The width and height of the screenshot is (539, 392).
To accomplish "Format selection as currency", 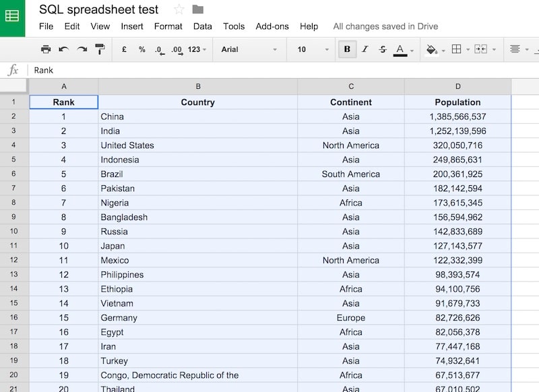I will [124, 49].
